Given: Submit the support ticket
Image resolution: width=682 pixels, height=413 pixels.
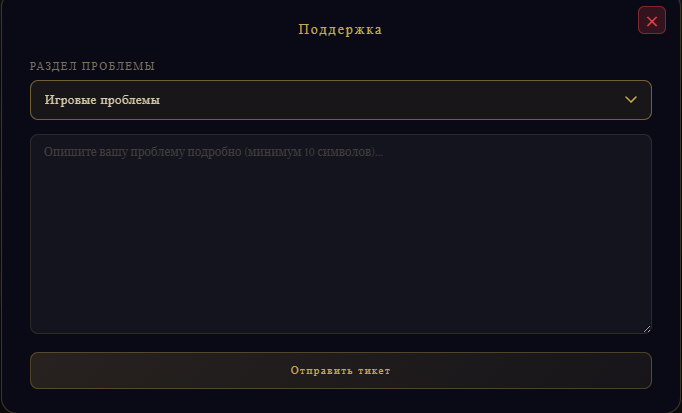Looking at the screenshot, I should 340,370.
